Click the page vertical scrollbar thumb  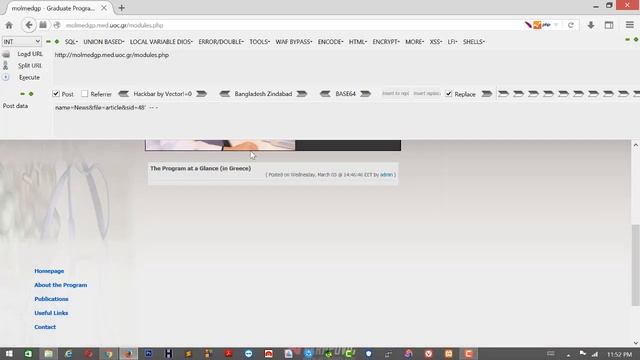(635, 264)
